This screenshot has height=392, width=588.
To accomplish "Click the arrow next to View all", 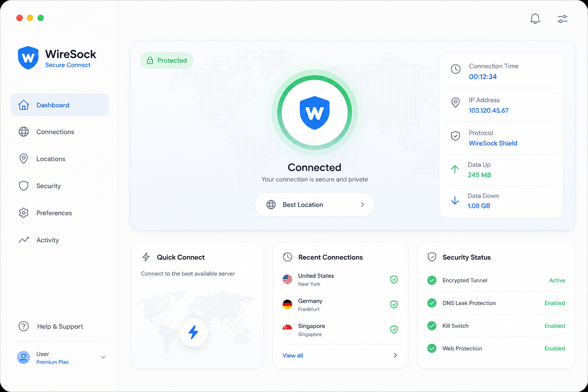I will 395,355.
